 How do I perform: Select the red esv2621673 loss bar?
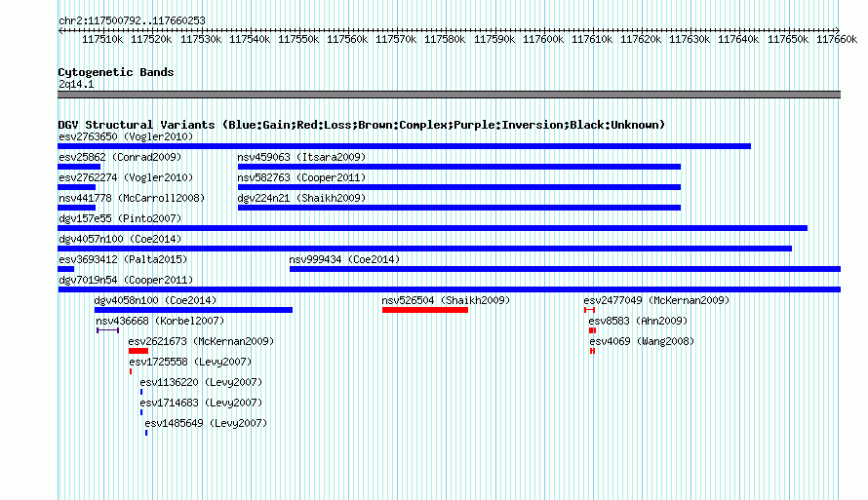[138, 351]
